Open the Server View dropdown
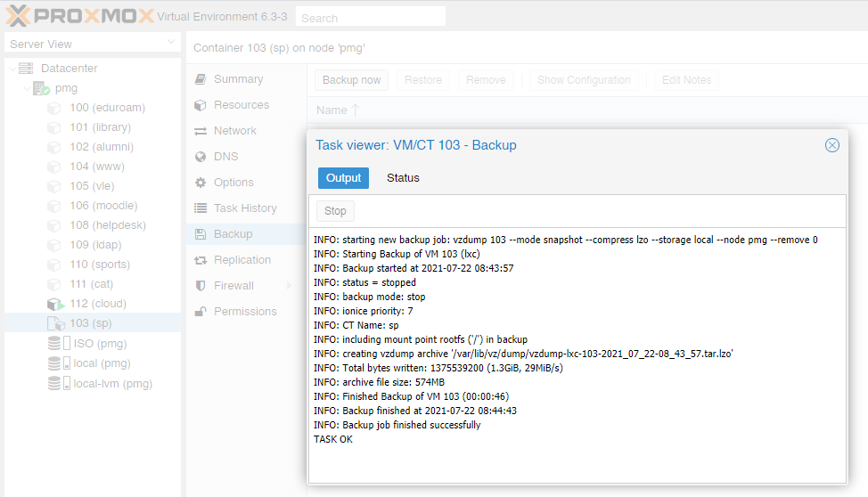Screen dimensions: 868x497 pyautogui.click(x=170, y=43)
